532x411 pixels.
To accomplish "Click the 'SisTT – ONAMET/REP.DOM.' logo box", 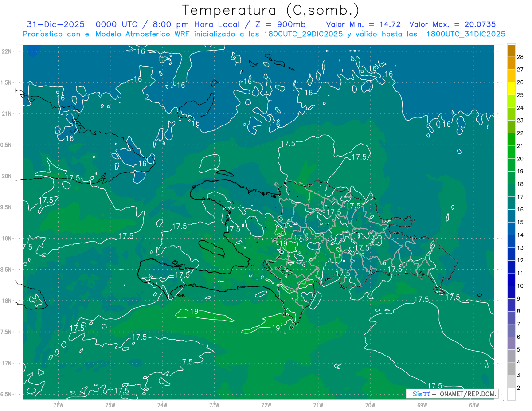I will [x=452, y=394].
